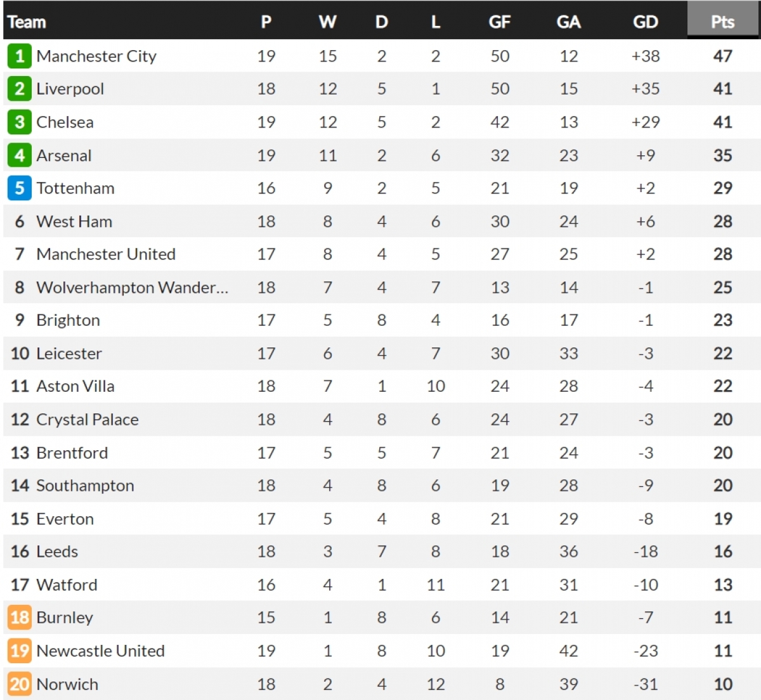Open the West Ham team link
The width and height of the screenshot is (761, 700).
(x=74, y=221)
